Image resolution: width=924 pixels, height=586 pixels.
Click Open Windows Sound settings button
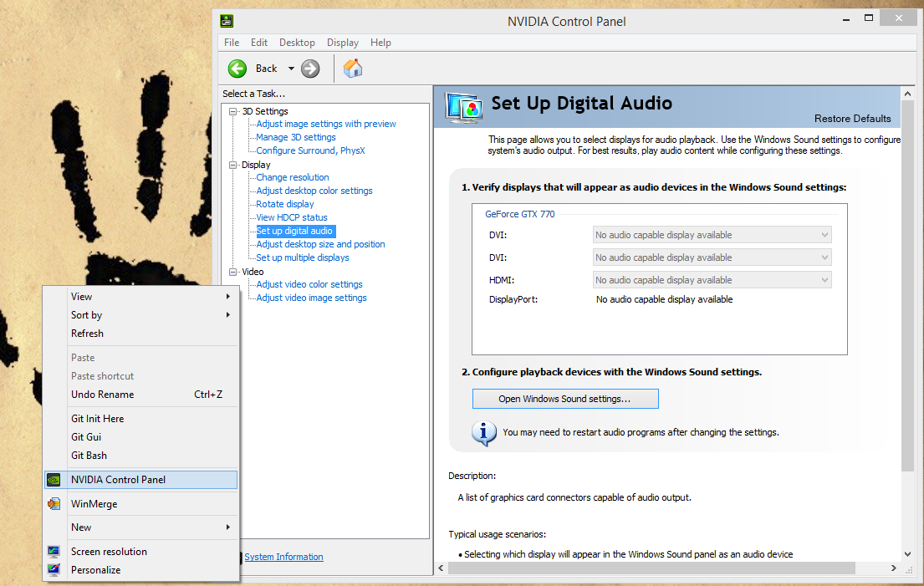pos(564,399)
